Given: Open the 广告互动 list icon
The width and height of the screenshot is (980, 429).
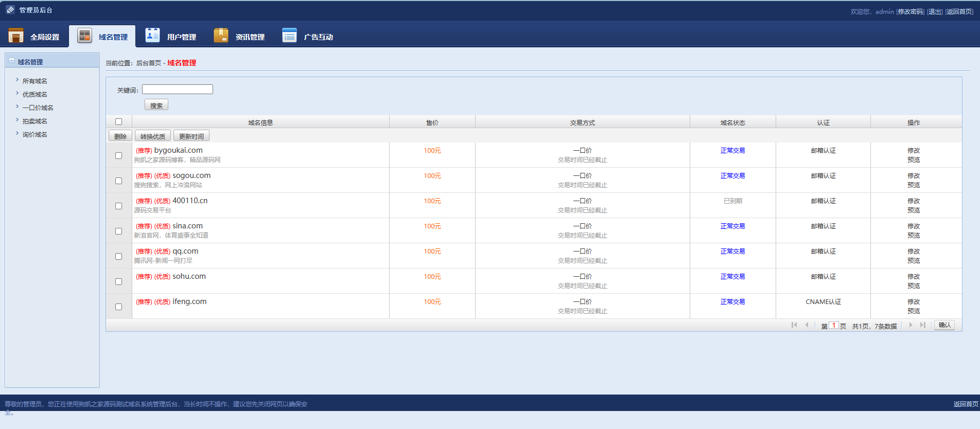Looking at the screenshot, I should pyautogui.click(x=289, y=35).
